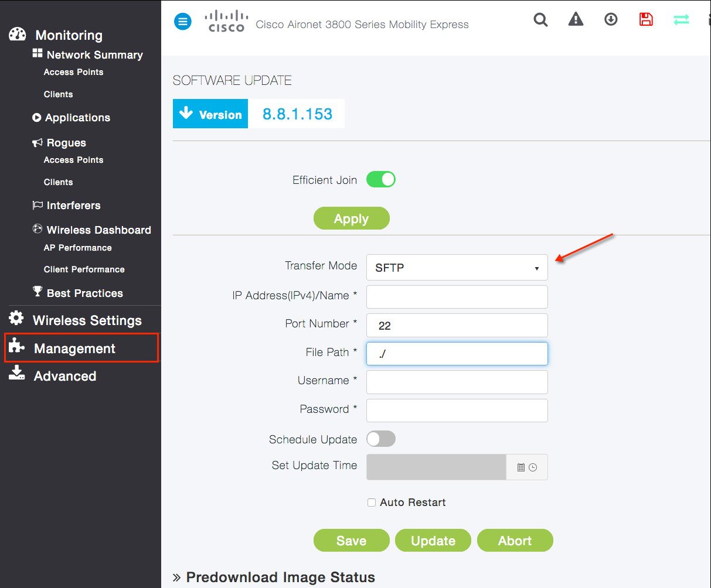This screenshot has width=711, height=588.
Task: Click the blue hamburger menu icon
Action: [183, 22]
